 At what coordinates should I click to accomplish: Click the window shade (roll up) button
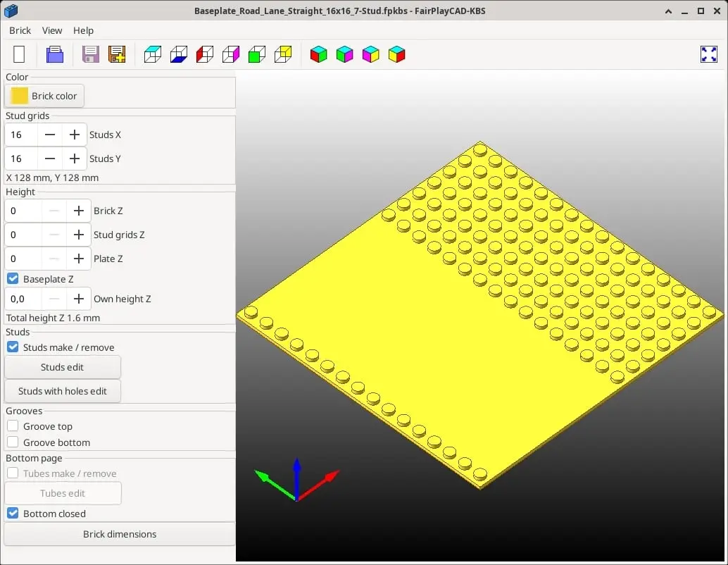pos(668,11)
